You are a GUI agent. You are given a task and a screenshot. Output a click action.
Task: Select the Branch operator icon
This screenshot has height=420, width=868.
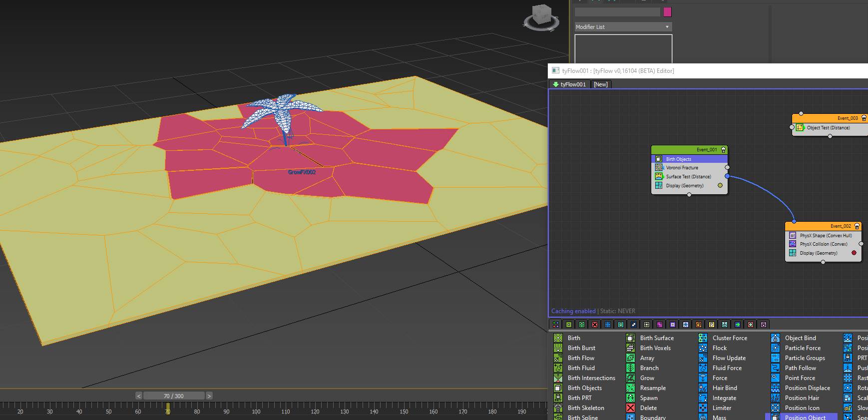click(x=630, y=368)
